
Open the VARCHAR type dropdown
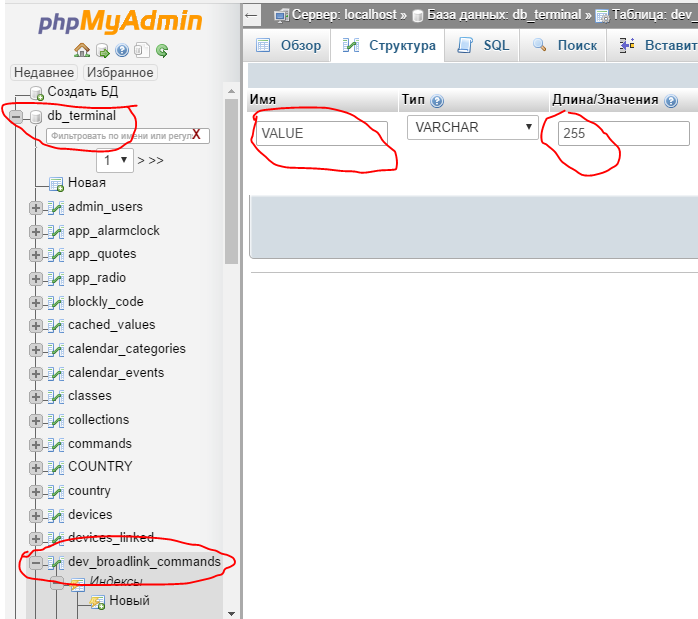[x=473, y=128]
